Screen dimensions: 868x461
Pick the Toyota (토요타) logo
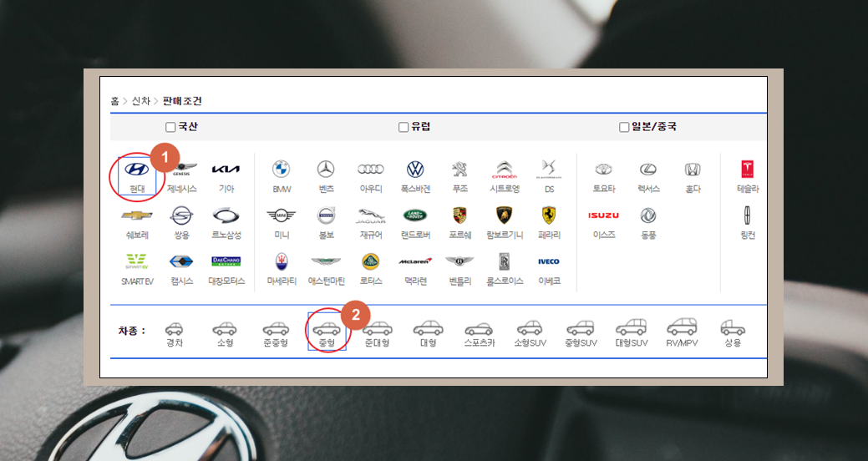pos(603,169)
